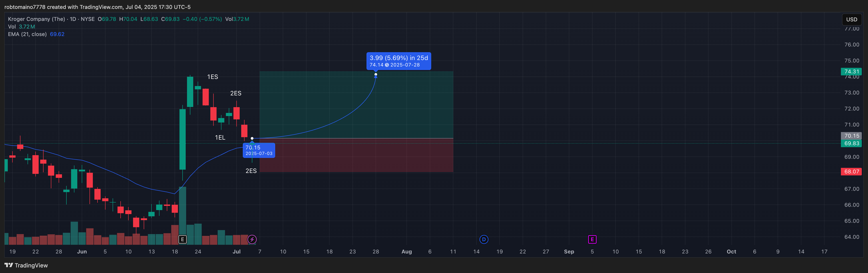Click the 74.31 profit target price label
This screenshot has height=273, width=868.
coord(852,72)
